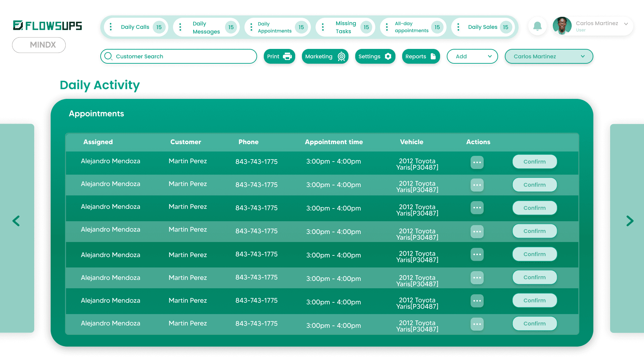Viewport: 644px width, 362px height.
Task: Click the notification bell icon
Action: (537, 26)
